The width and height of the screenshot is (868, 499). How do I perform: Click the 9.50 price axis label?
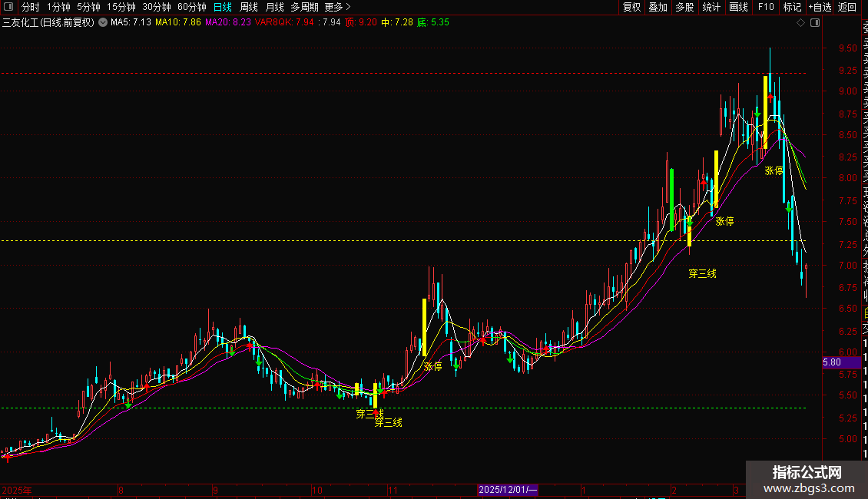pyautogui.click(x=847, y=48)
